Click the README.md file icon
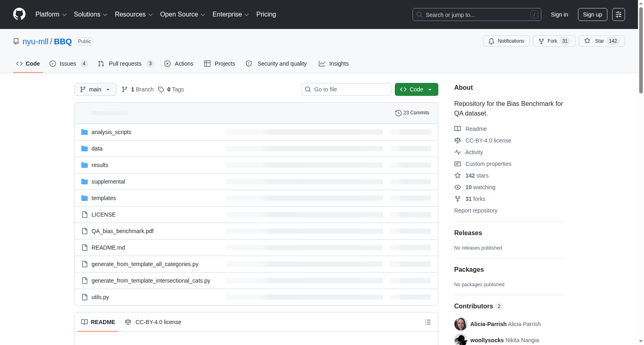 (x=85, y=248)
